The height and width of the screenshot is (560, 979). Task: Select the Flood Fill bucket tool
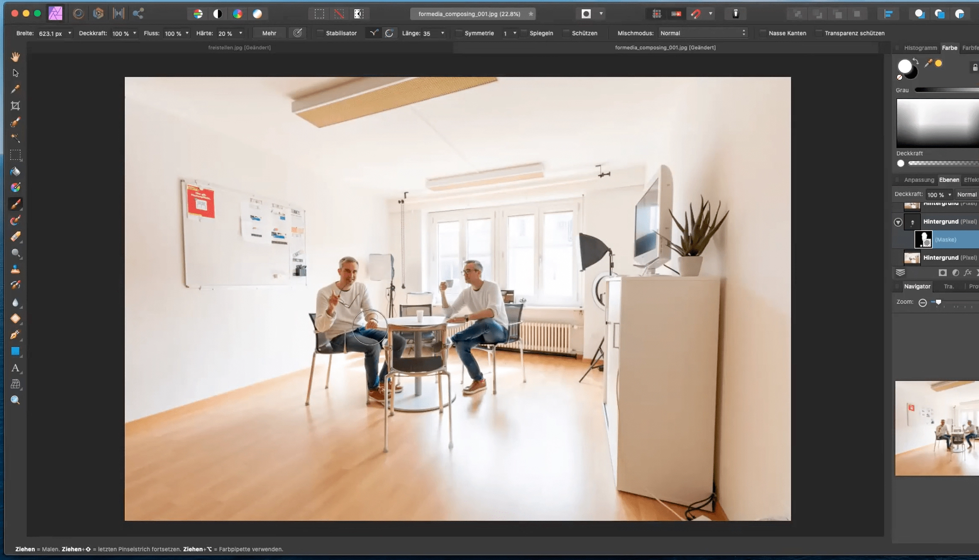[x=15, y=171]
